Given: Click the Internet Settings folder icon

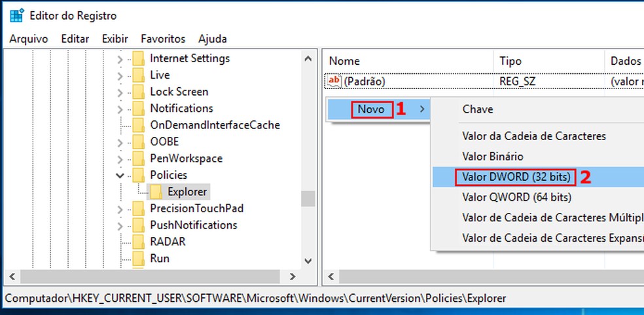Looking at the screenshot, I should pos(138,58).
